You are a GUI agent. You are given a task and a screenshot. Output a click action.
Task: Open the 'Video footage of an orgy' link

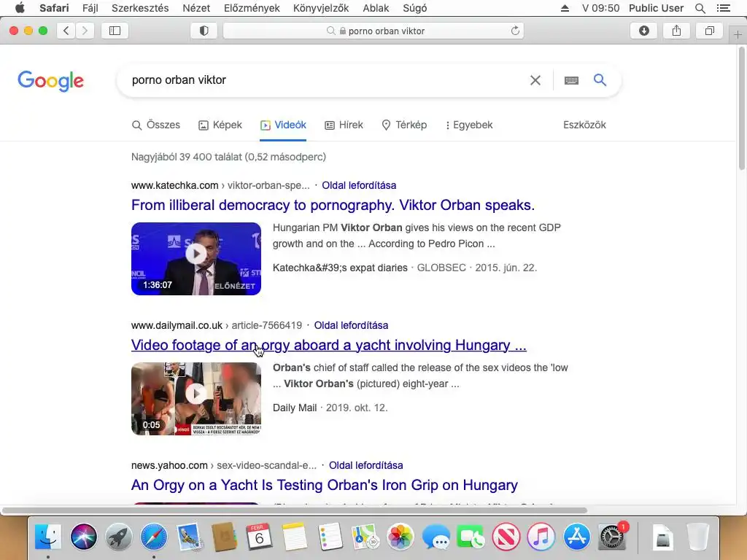329,345
